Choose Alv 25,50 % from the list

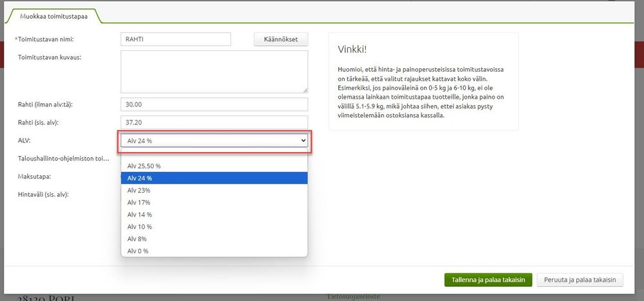pyautogui.click(x=214, y=166)
